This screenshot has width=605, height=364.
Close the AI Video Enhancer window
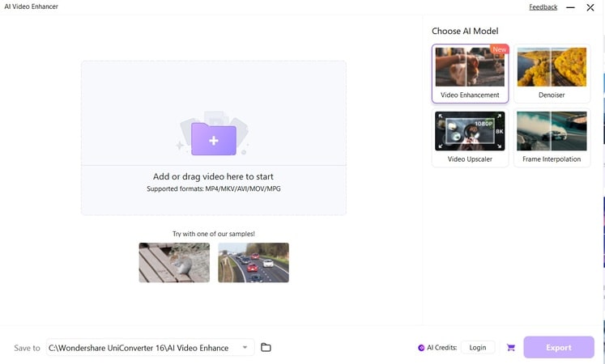pyautogui.click(x=590, y=7)
